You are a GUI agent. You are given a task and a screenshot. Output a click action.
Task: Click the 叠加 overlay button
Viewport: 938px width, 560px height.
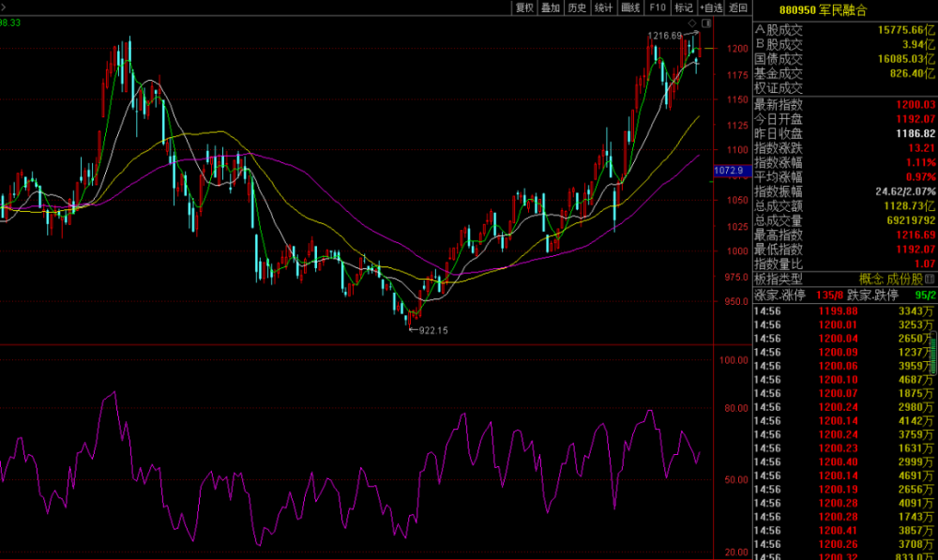click(551, 8)
